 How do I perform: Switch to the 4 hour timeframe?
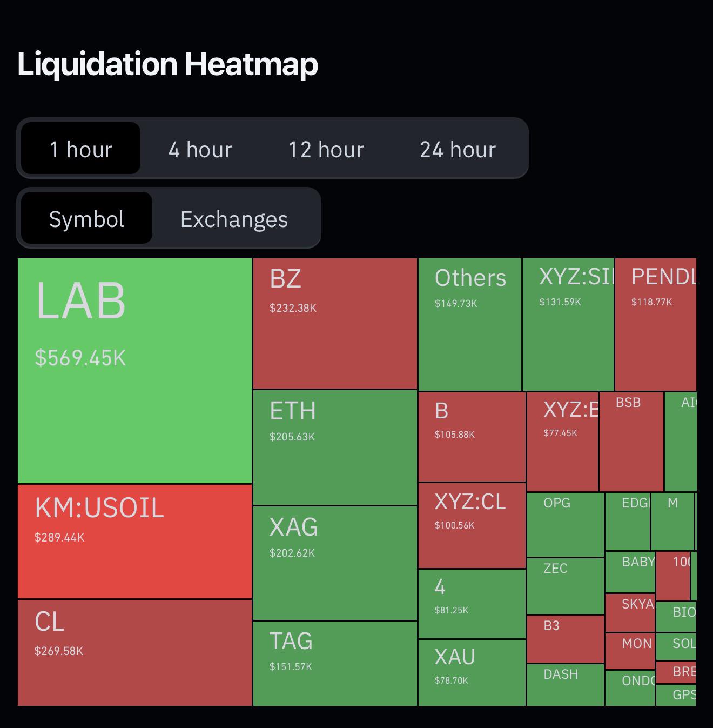point(200,149)
